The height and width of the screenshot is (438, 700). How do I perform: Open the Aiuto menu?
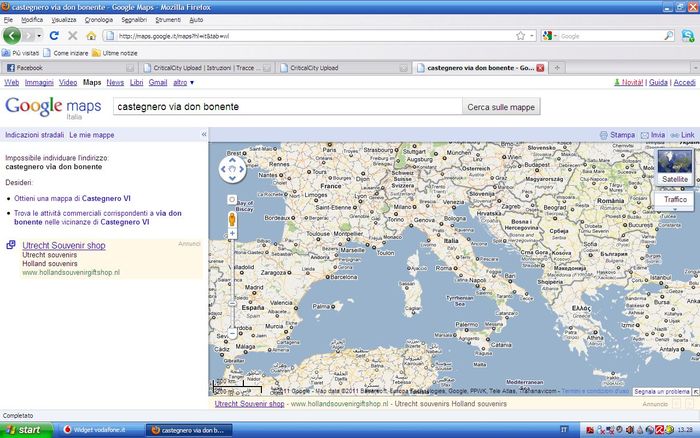(196, 20)
